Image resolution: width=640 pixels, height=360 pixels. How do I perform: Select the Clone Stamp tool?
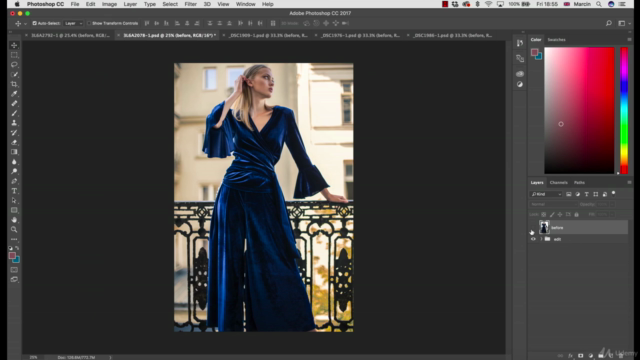[14, 123]
